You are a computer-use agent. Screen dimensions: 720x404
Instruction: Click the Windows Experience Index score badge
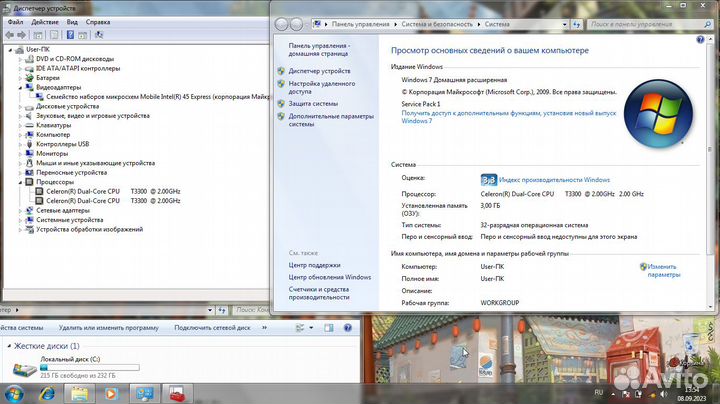(x=488, y=179)
